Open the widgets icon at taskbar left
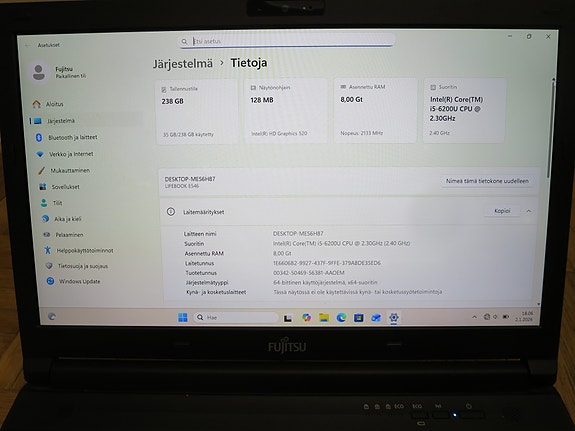Viewport: 575px width, 431px height. pos(52,317)
